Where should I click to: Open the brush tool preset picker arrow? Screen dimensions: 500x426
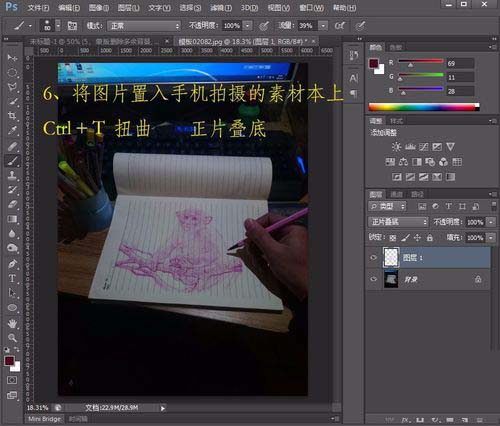(30, 26)
